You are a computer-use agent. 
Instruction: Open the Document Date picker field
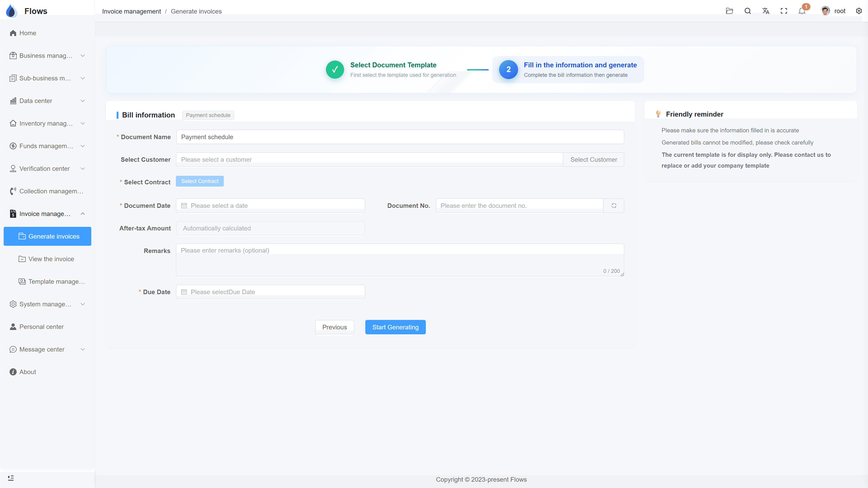click(271, 206)
